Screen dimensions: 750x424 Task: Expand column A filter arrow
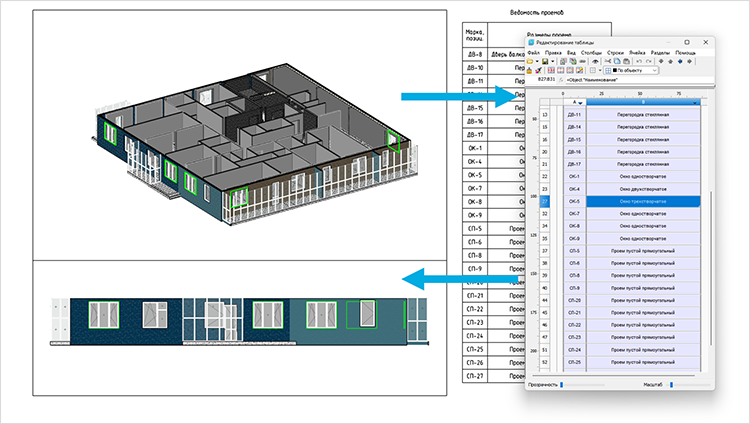point(581,102)
